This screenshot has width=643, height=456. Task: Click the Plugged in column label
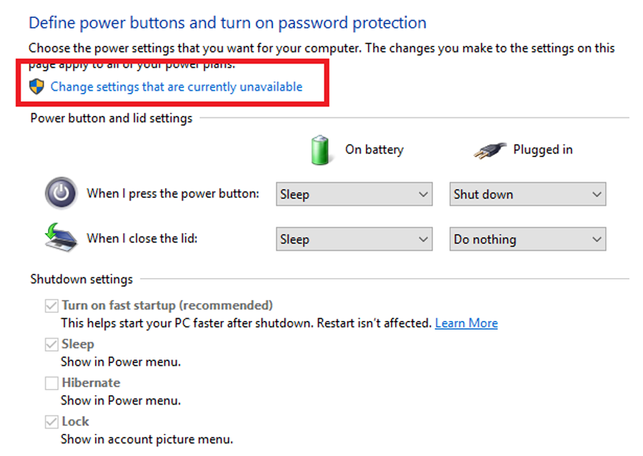(543, 150)
